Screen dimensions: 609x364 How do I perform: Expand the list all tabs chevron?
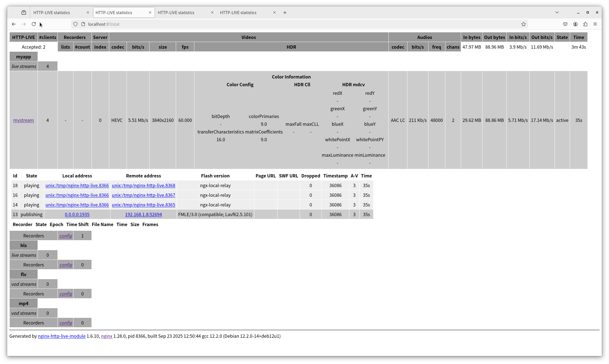(x=557, y=12)
